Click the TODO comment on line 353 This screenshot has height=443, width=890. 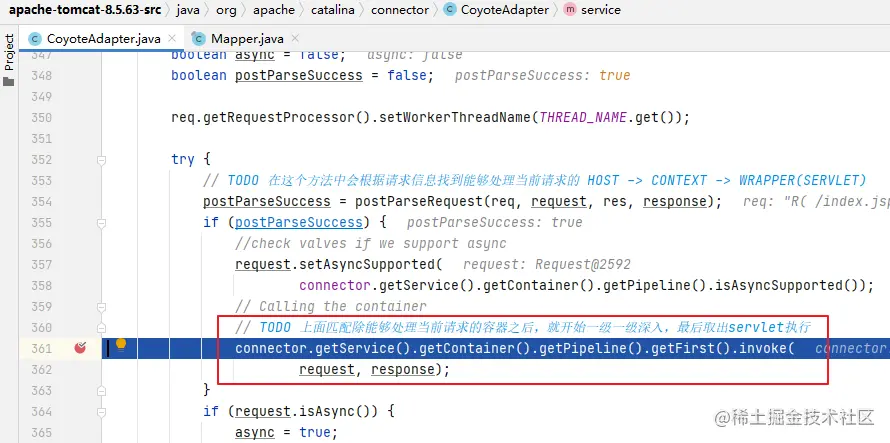point(535,180)
